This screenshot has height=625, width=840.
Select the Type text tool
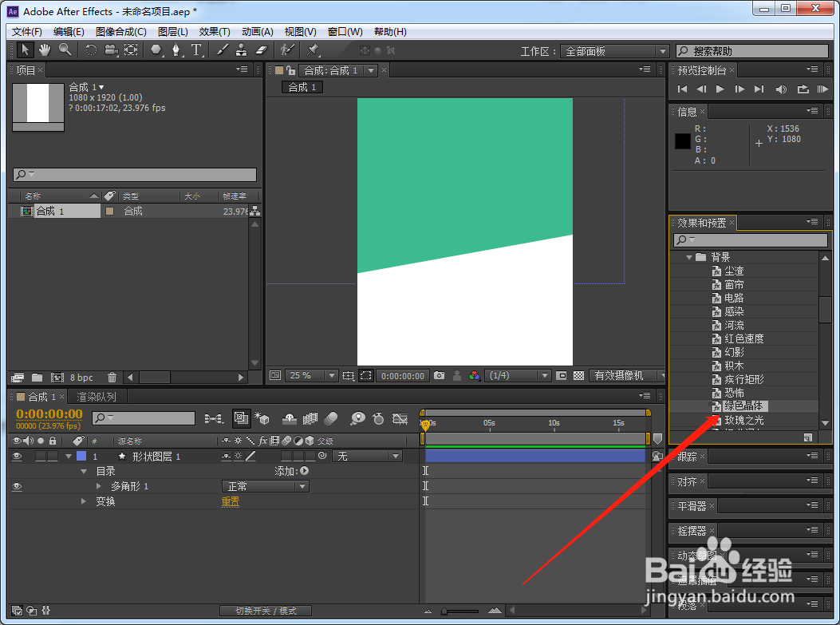click(x=196, y=49)
